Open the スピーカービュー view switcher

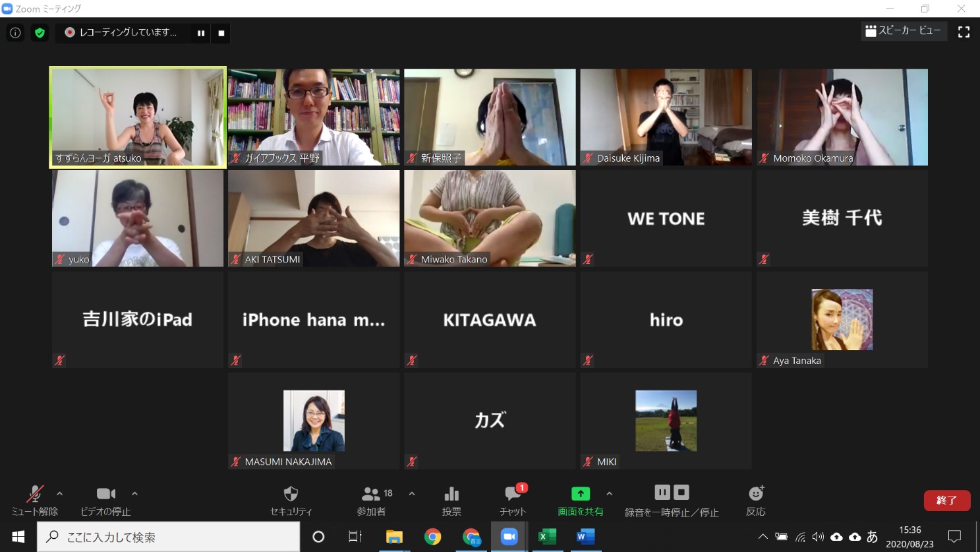click(904, 31)
